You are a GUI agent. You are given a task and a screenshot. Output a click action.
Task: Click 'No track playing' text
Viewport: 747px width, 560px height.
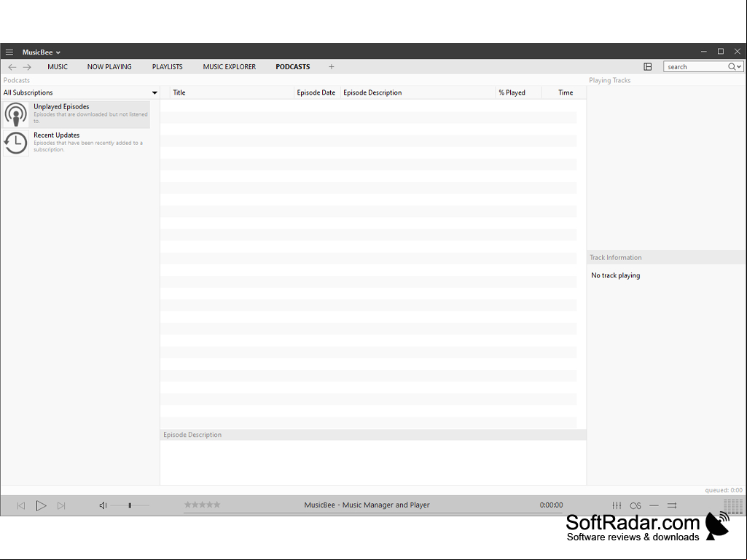click(x=616, y=275)
